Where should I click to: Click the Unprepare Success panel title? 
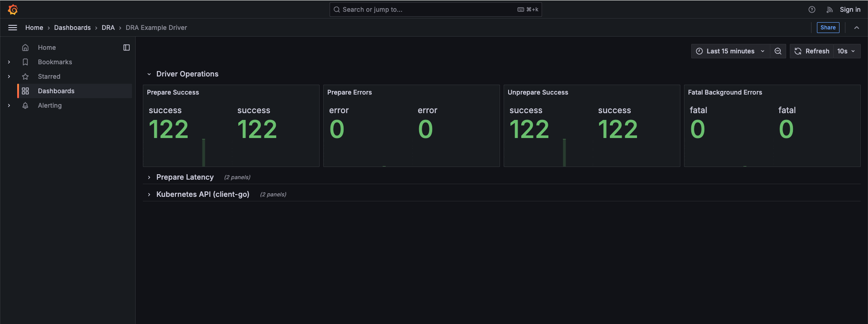[538, 92]
